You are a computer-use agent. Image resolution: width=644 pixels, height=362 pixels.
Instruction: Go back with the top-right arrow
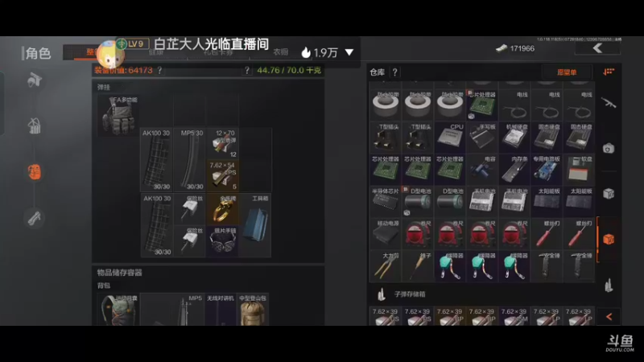point(597,48)
